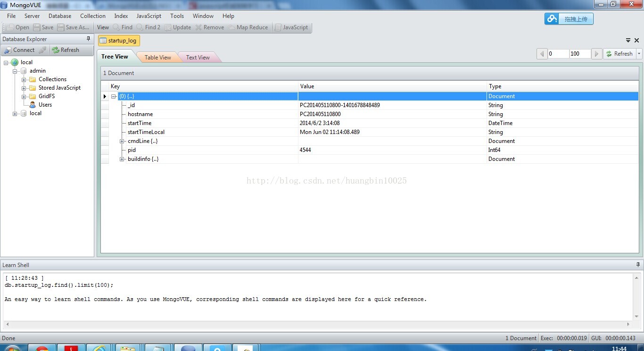Expand the Stored JavaScript folder
Image resolution: width=644 pixels, height=351 pixels.
point(24,88)
